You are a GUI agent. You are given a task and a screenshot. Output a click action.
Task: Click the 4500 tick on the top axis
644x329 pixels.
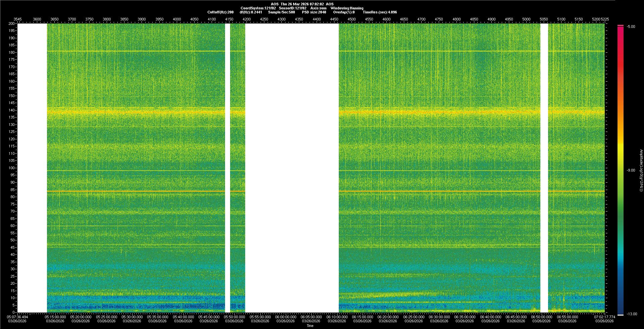(352, 19)
